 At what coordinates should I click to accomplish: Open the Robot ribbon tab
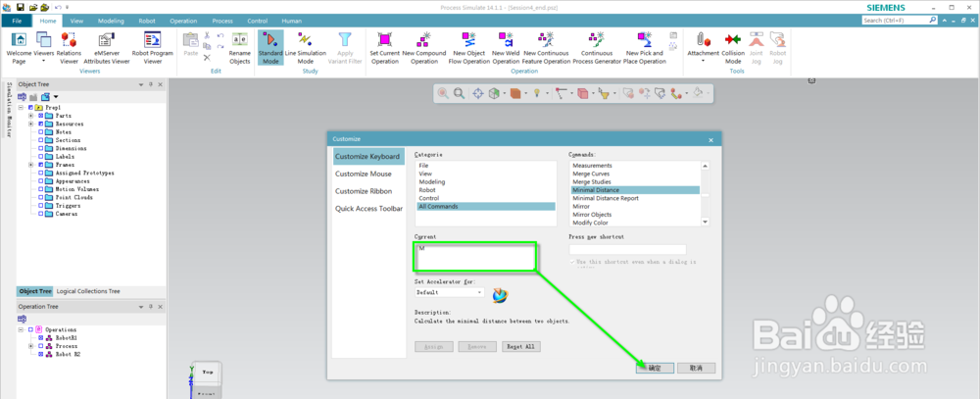click(147, 21)
